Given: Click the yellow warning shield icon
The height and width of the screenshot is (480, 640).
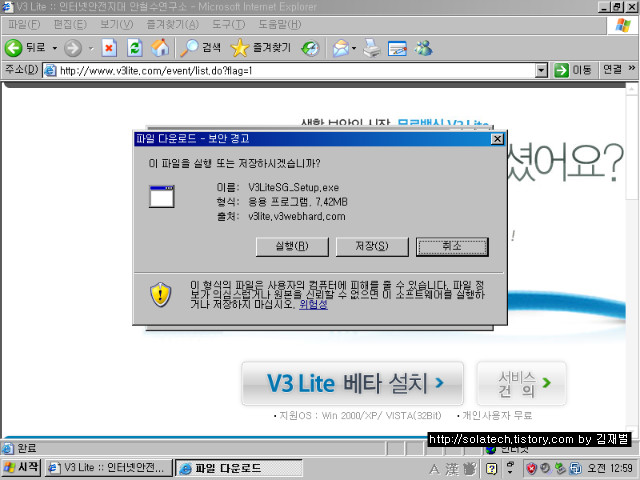Looking at the screenshot, I should (160, 294).
